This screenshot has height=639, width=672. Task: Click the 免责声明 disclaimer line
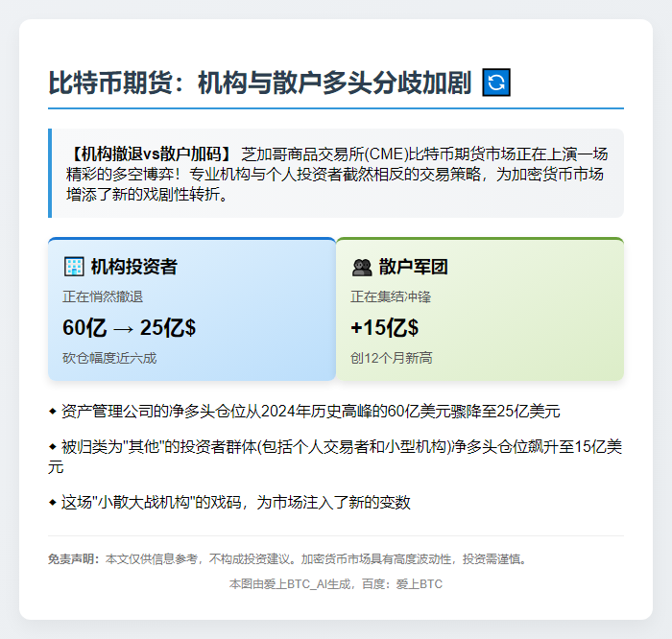(x=288, y=559)
